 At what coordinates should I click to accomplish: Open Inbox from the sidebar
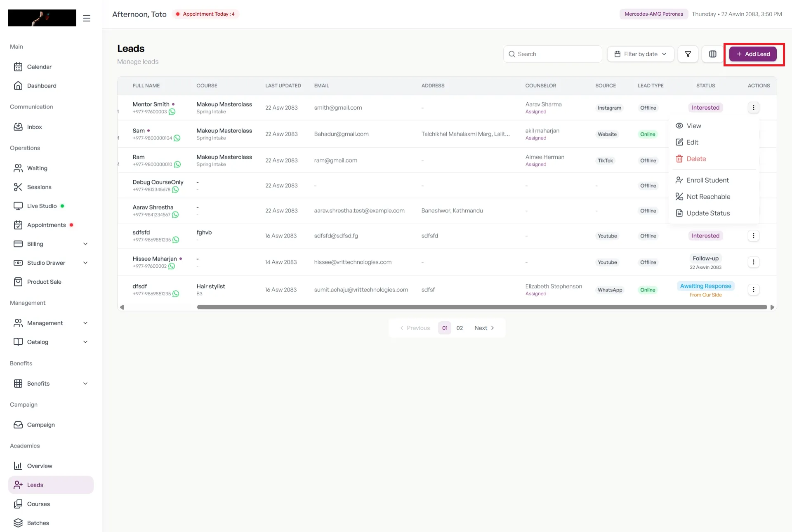[51, 127]
